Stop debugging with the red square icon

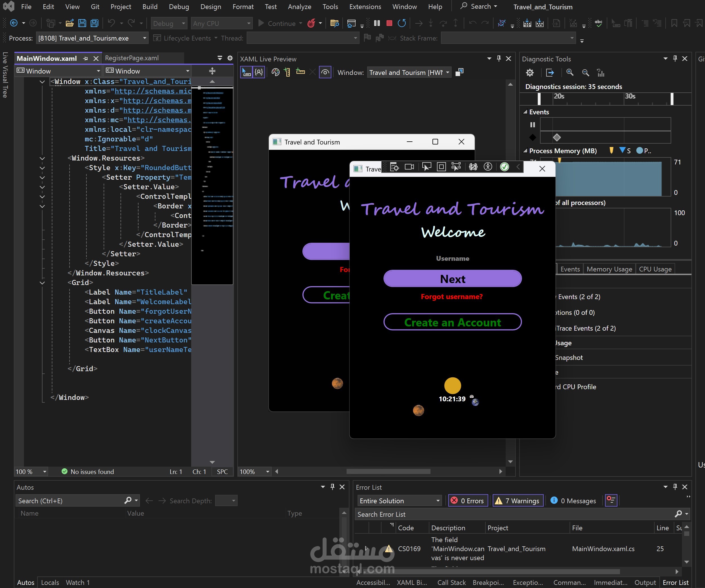pos(389,23)
